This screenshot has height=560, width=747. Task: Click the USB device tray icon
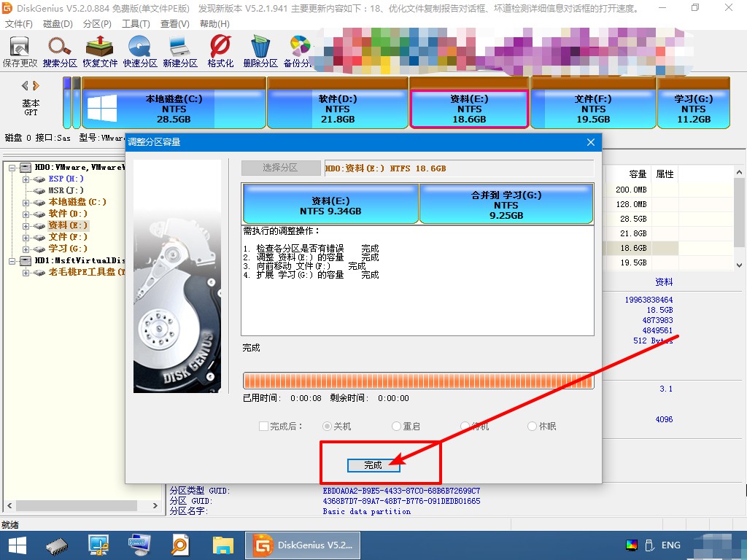point(649,545)
